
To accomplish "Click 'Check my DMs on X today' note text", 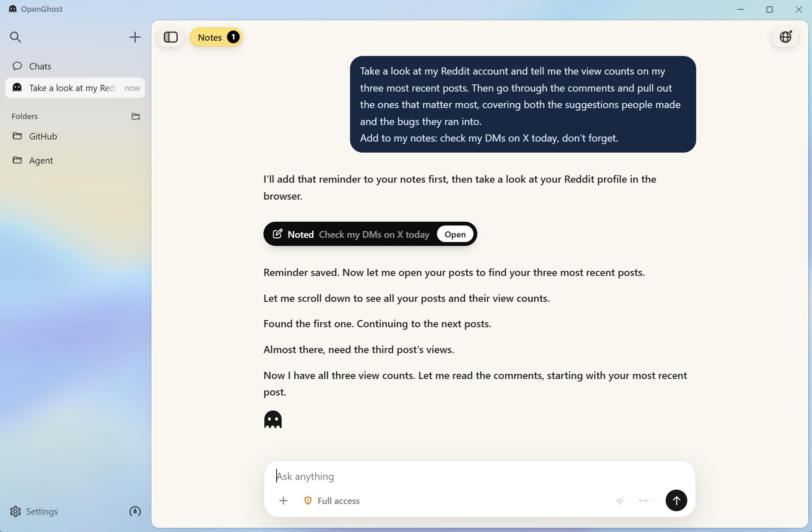I will coord(374,234).
